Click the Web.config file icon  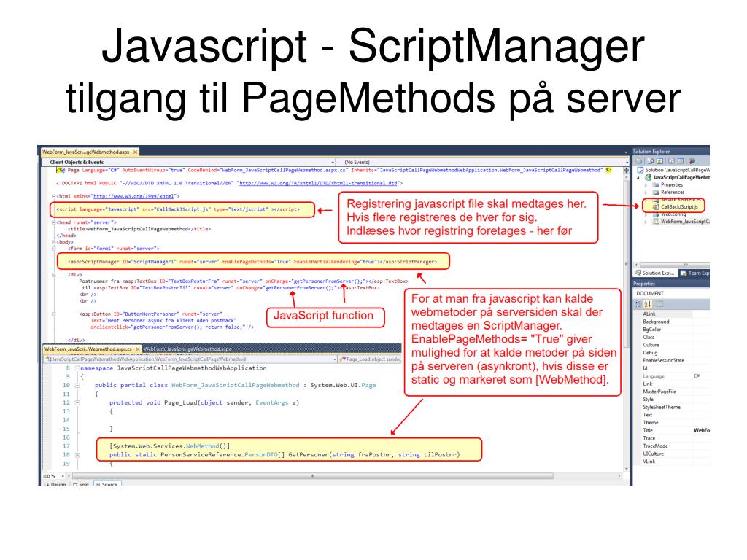point(656,214)
